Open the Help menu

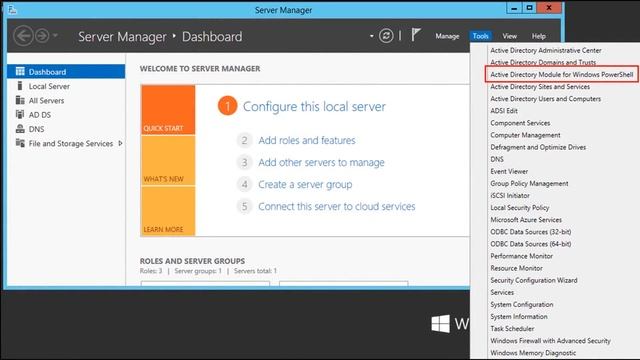[x=539, y=36]
